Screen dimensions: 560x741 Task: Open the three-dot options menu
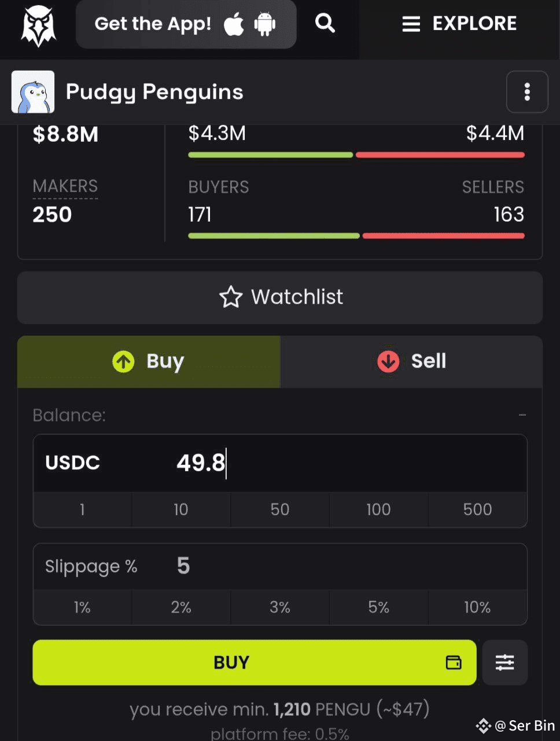[527, 91]
